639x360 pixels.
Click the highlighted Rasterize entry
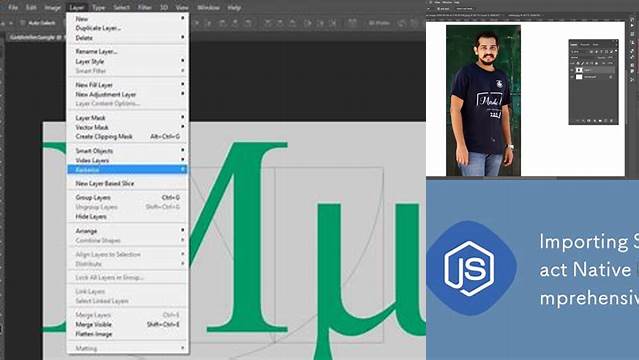(127, 170)
